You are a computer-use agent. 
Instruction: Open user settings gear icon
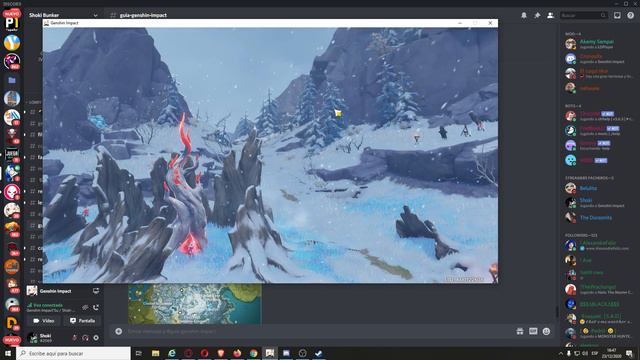point(96,338)
